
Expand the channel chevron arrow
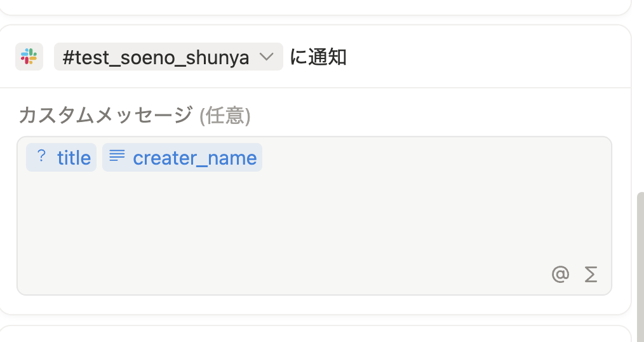267,57
